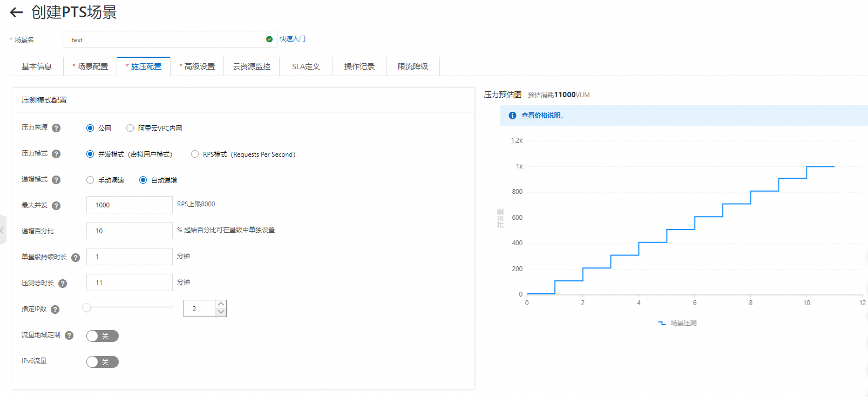Open the help icon next to 指定IP数
The height and width of the screenshot is (397, 868).
55,309
